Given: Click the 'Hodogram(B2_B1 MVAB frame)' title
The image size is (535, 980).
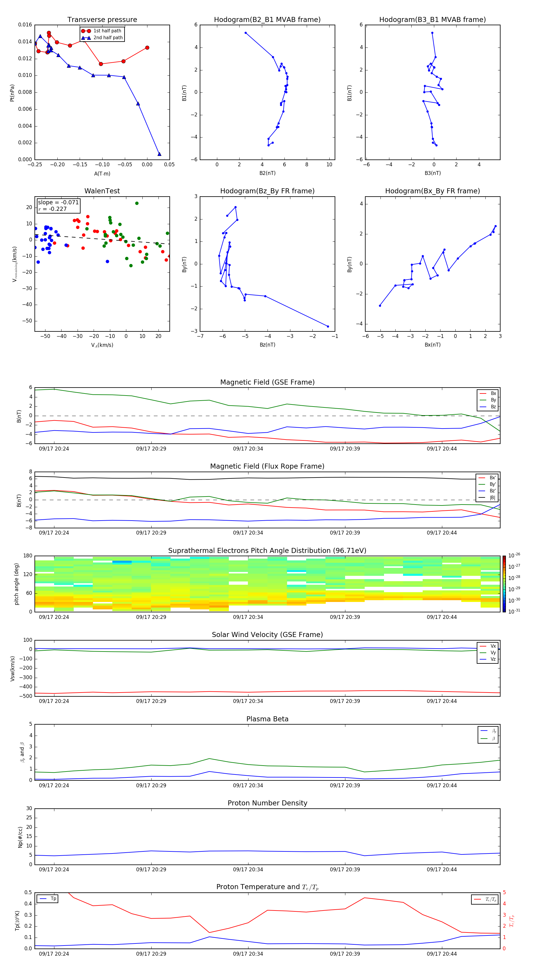Looking at the screenshot, I should point(267,20).
